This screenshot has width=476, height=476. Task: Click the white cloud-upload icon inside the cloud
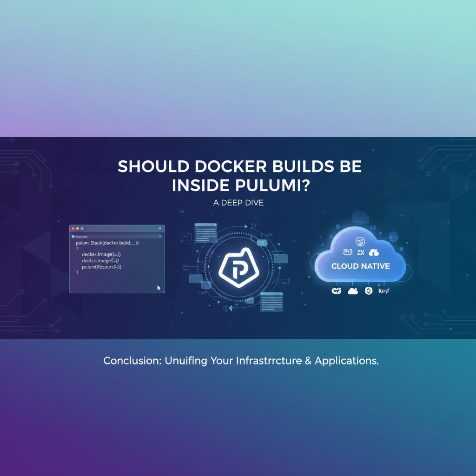tap(374, 252)
